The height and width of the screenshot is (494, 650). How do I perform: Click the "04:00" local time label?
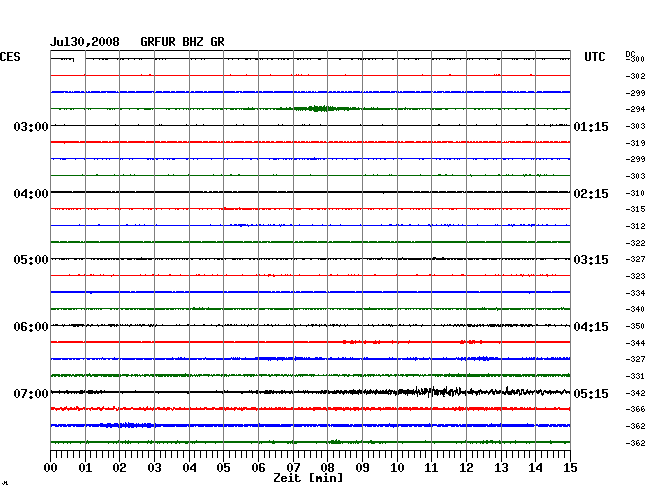coord(31,194)
